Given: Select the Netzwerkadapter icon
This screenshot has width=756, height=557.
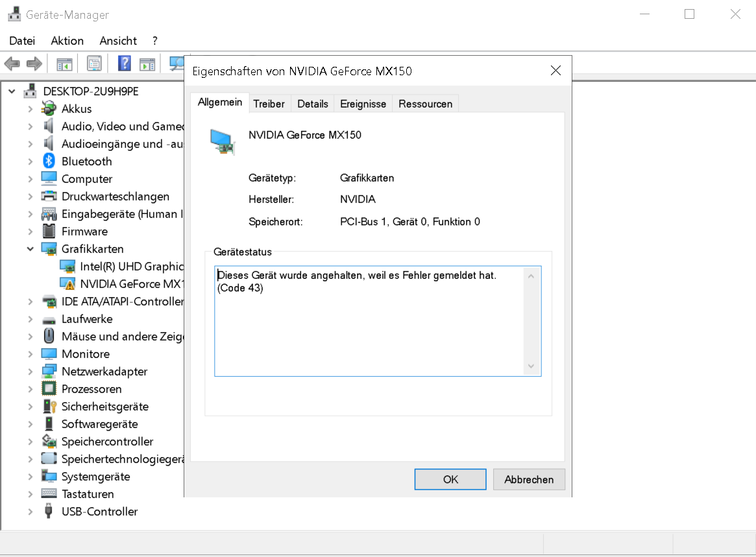Looking at the screenshot, I should [49, 372].
